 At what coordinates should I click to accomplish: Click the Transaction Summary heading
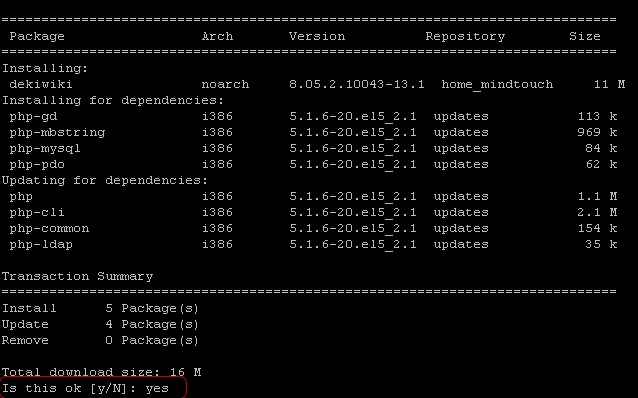[77, 276]
